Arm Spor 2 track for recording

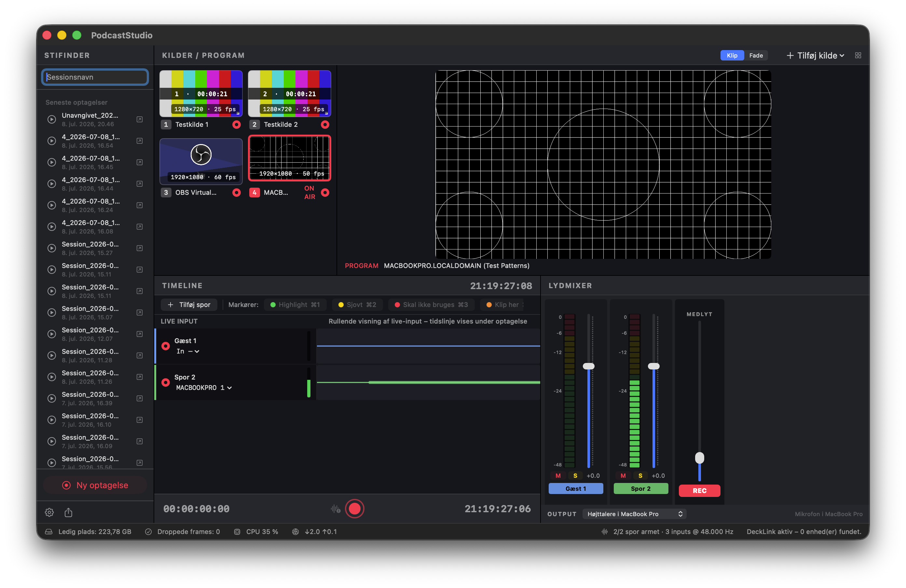click(166, 382)
